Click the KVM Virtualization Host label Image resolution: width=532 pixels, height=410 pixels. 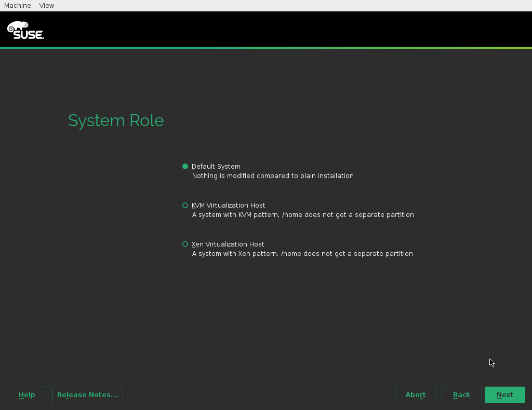tap(229, 206)
